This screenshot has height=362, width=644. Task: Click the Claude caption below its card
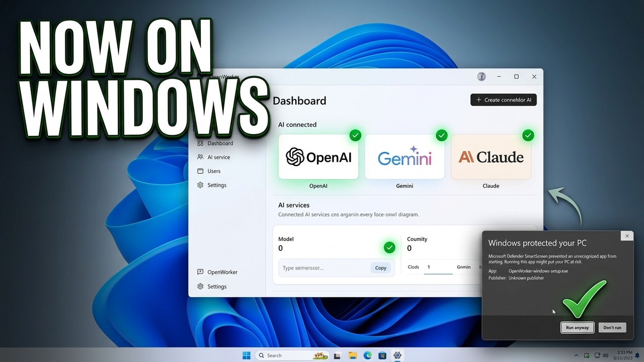[491, 186]
